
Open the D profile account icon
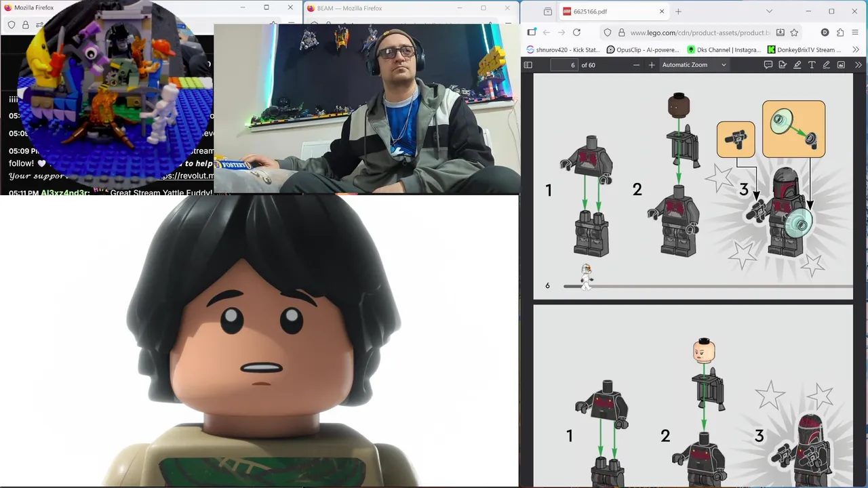[825, 33]
